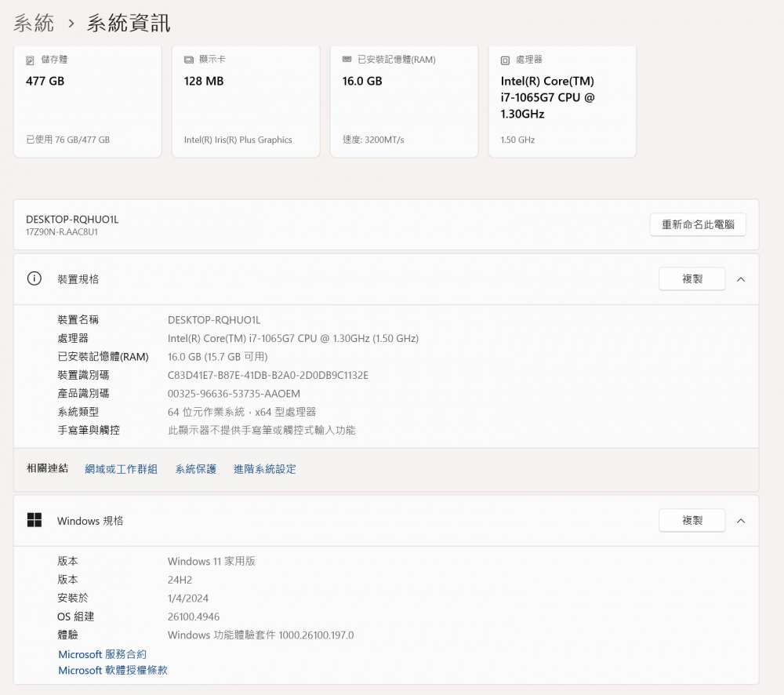This screenshot has height=695, width=784.
Task: Collapse the 裝置規格 section with its chevron
Action: [741, 279]
